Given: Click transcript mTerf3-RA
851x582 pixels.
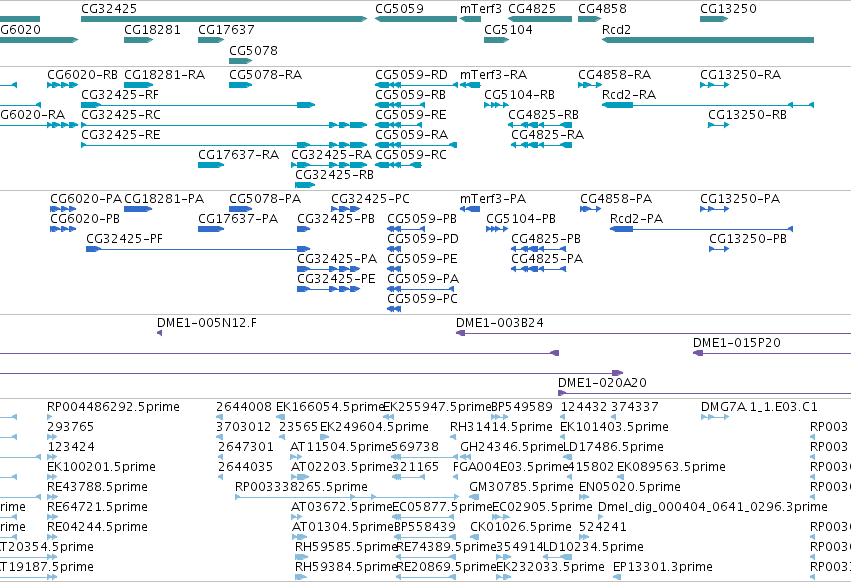Looking at the screenshot, I should [x=493, y=75].
